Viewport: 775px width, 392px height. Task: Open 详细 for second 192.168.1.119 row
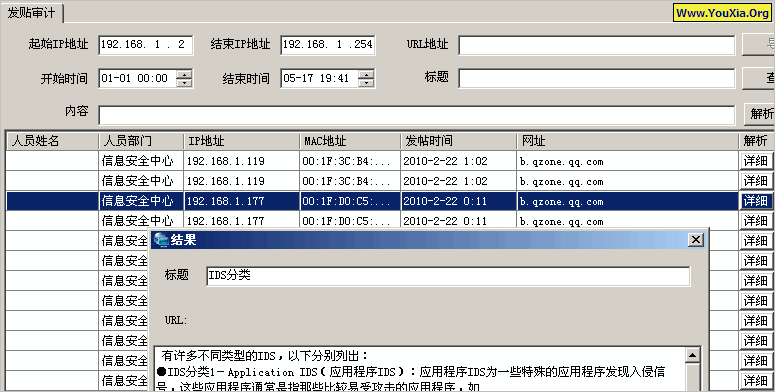click(x=756, y=181)
